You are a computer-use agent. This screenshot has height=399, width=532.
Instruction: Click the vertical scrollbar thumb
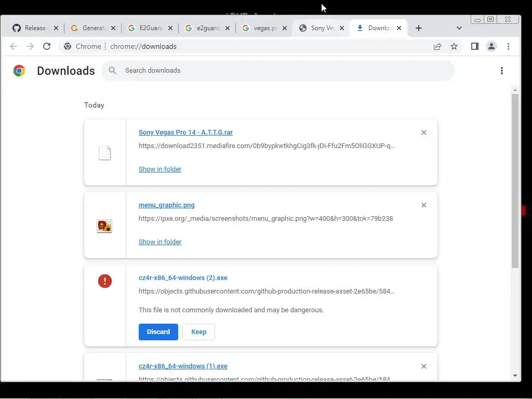click(x=515, y=181)
